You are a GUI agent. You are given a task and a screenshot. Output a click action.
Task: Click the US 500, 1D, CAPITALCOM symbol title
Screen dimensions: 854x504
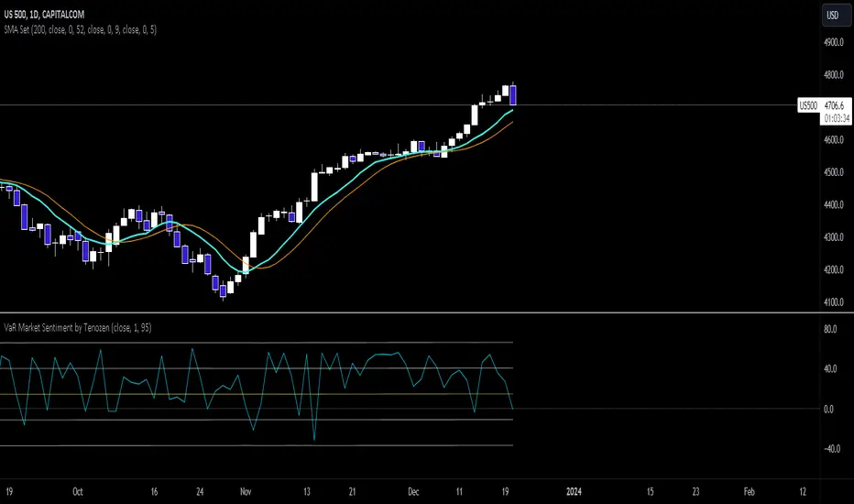tap(44, 15)
